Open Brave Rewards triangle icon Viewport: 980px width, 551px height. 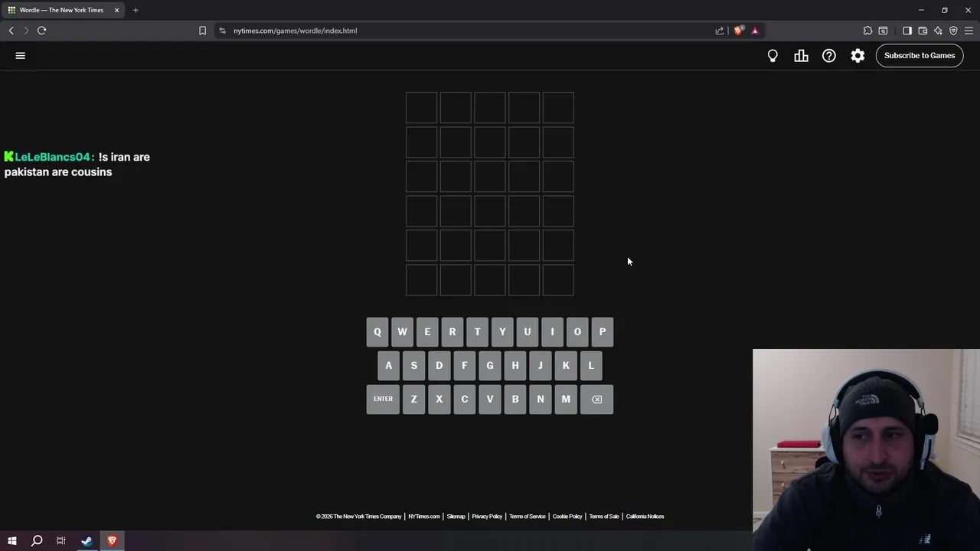755,31
